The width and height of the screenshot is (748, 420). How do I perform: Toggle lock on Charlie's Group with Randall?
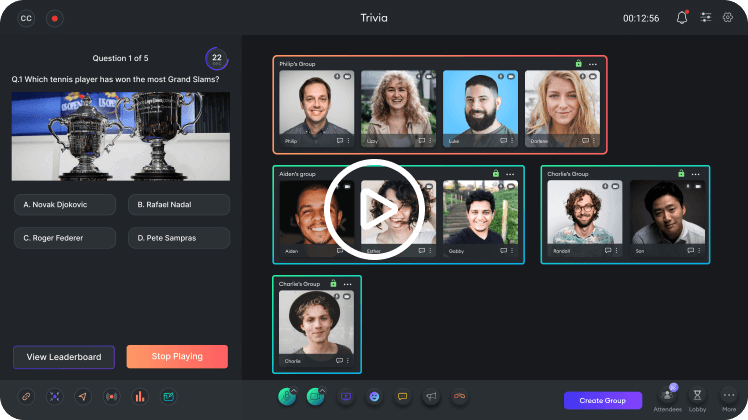[681, 174]
